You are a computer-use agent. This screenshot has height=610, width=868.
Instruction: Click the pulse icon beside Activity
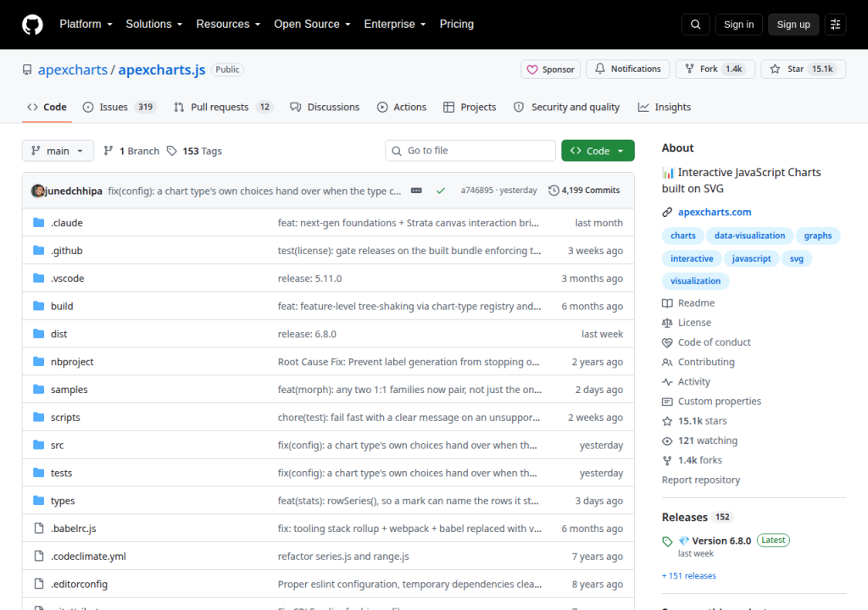tap(667, 382)
